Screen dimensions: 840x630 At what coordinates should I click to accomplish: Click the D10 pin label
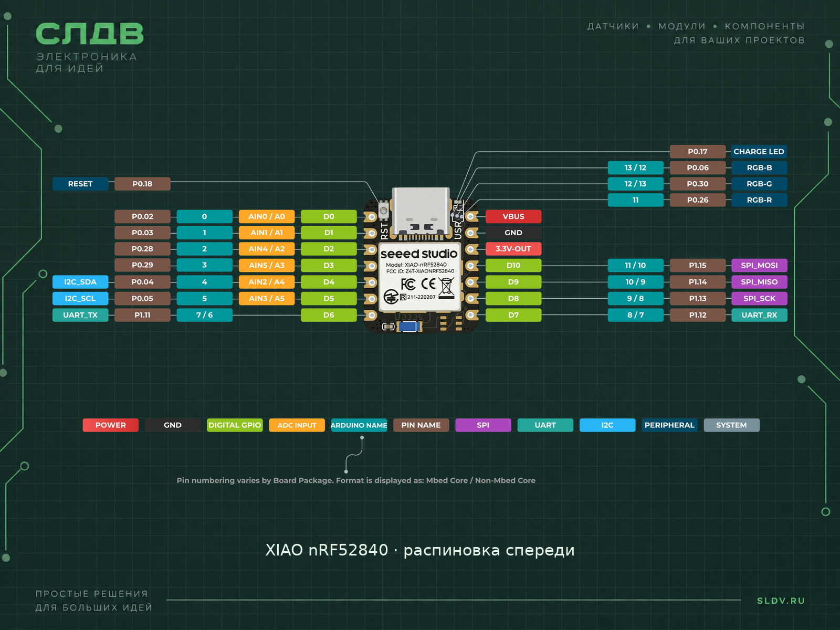pyautogui.click(x=513, y=266)
